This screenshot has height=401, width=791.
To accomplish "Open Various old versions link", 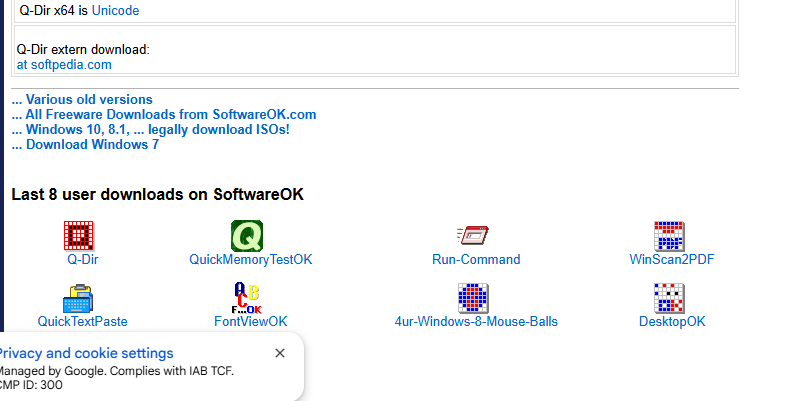I will point(82,99).
